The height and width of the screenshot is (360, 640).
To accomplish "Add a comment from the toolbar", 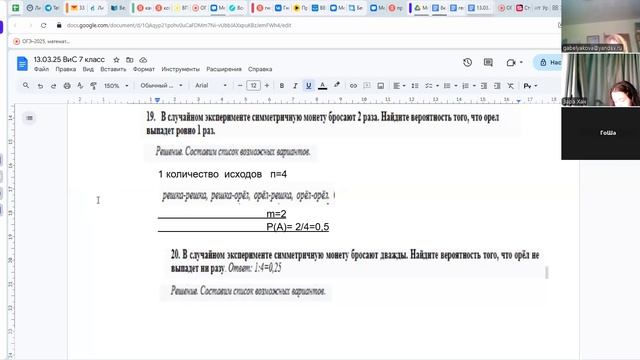I will 367,86.
